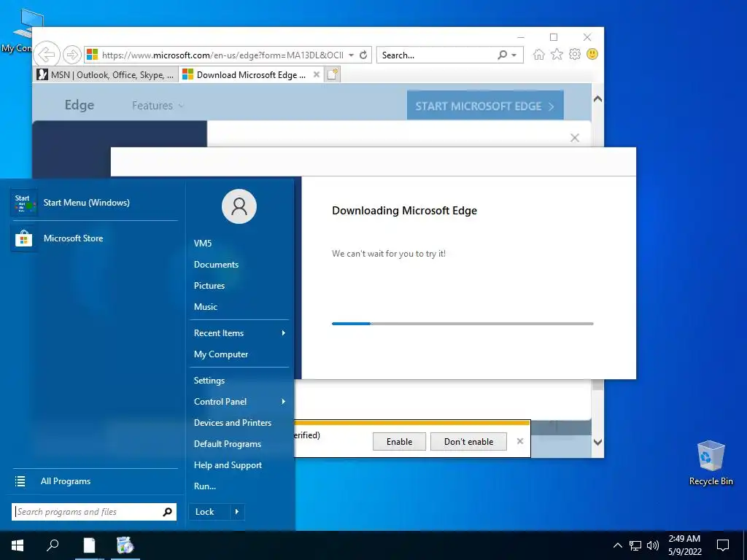This screenshot has height=560, width=747.
Task: Go back using the browser back arrow
Action: [x=47, y=55]
